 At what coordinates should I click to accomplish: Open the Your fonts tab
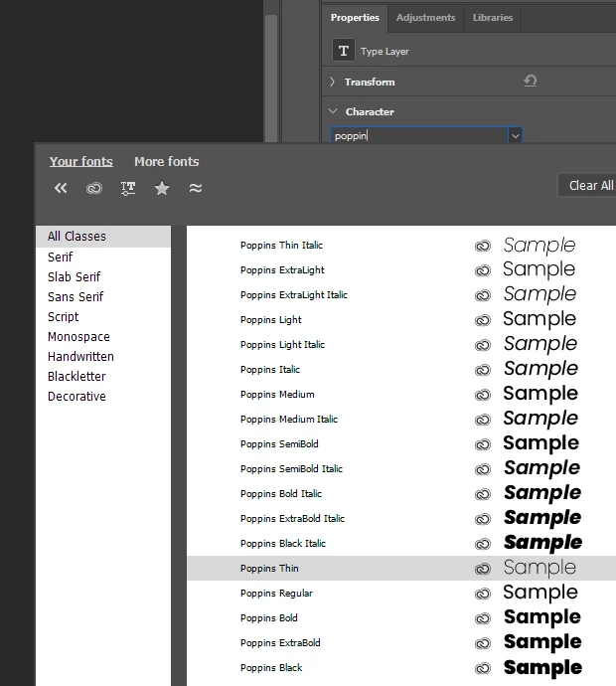click(x=80, y=161)
